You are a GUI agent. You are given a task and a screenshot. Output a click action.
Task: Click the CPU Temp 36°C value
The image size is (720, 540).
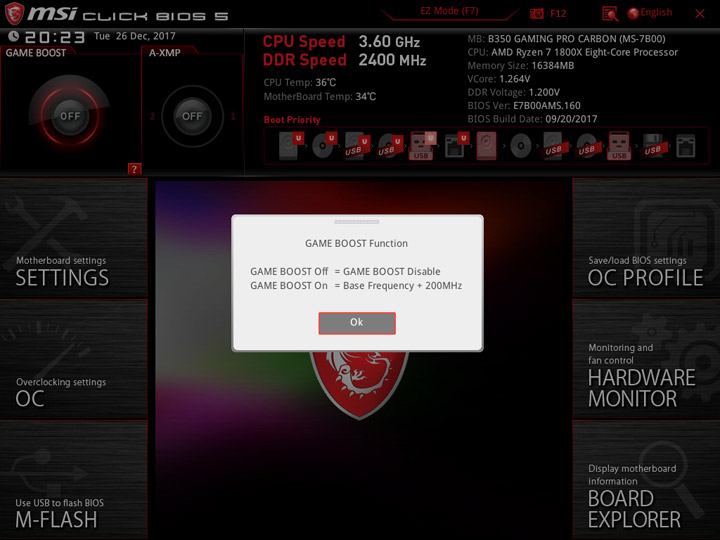pos(326,83)
